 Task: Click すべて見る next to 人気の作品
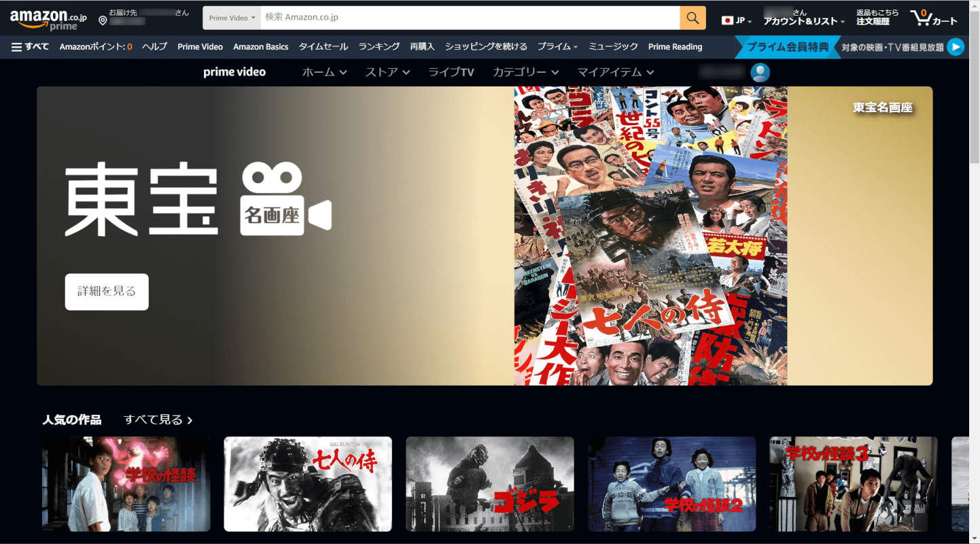click(158, 420)
